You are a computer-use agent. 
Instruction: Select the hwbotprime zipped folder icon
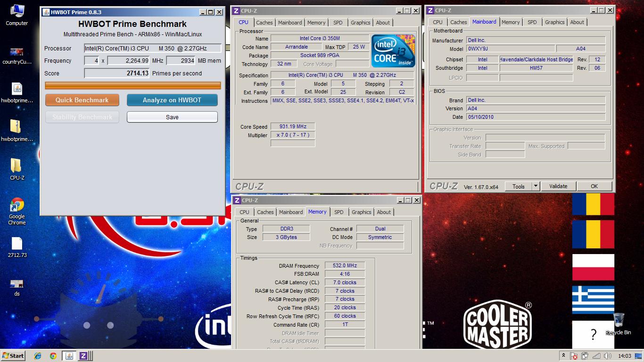(17, 131)
